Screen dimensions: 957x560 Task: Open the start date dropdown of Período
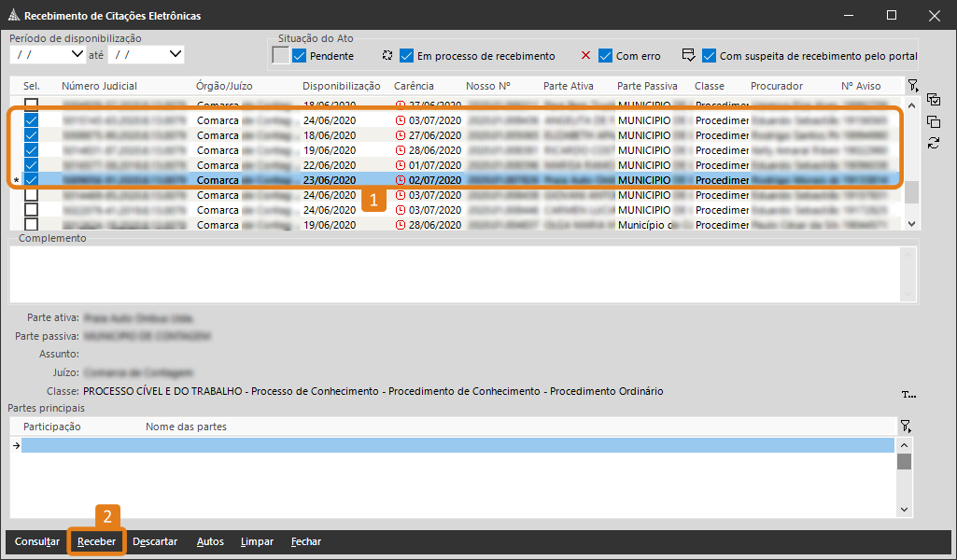pos(76,55)
